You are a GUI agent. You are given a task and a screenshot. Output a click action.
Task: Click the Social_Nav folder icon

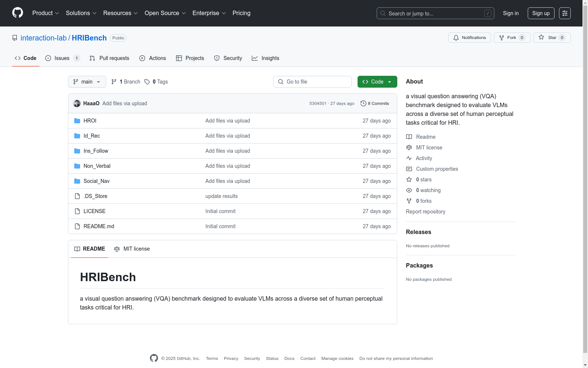(77, 181)
